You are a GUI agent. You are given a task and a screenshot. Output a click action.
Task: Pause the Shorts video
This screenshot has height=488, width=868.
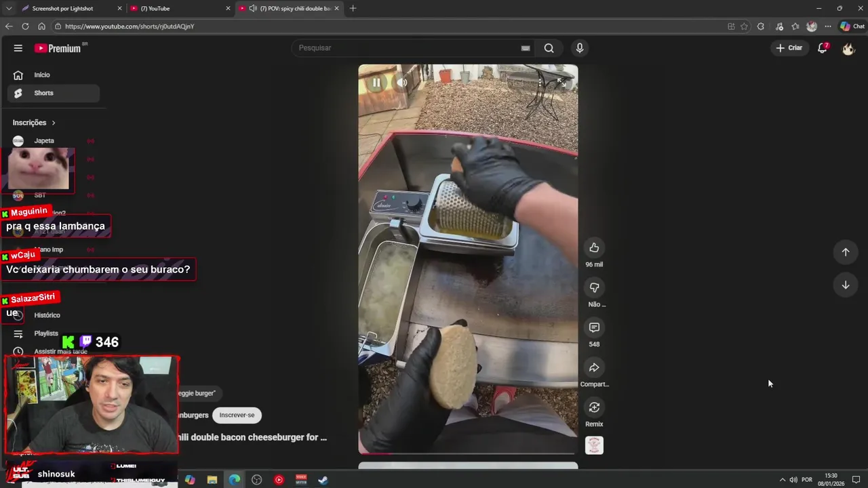click(376, 83)
